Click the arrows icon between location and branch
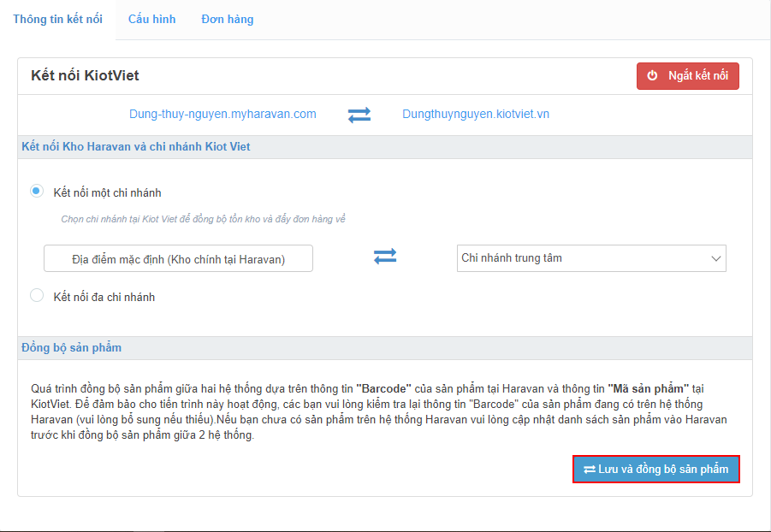This screenshot has height=532, width=771. tap(385, 257)
